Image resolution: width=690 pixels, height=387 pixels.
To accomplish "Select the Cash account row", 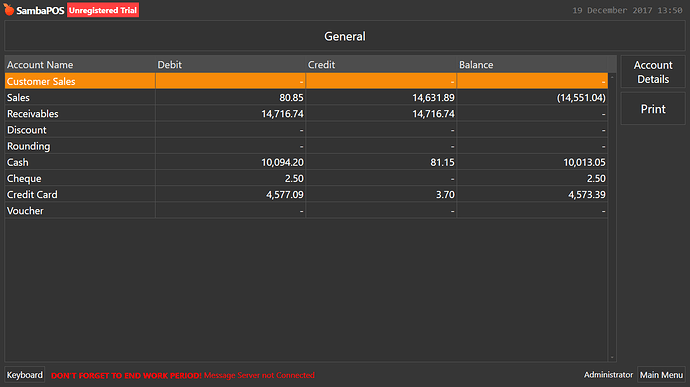I will (306, 162).
